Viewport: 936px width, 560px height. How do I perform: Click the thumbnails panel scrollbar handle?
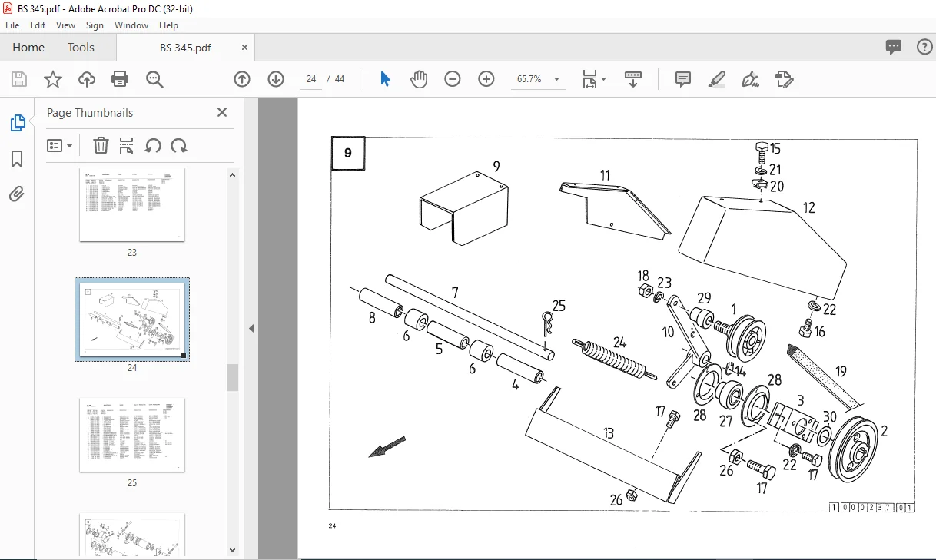click(233, 377)
